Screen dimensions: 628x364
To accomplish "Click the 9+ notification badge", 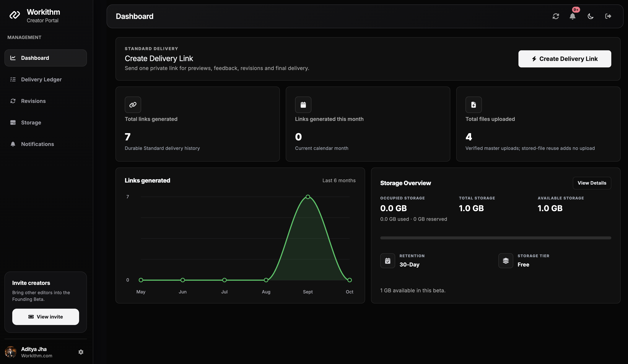I will tap(576, 10).
